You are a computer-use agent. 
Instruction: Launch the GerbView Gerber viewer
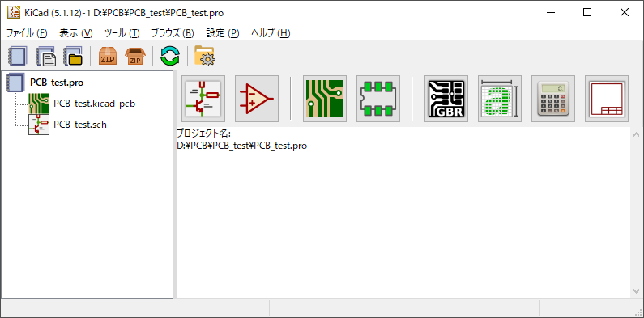(x=446, y=99)
